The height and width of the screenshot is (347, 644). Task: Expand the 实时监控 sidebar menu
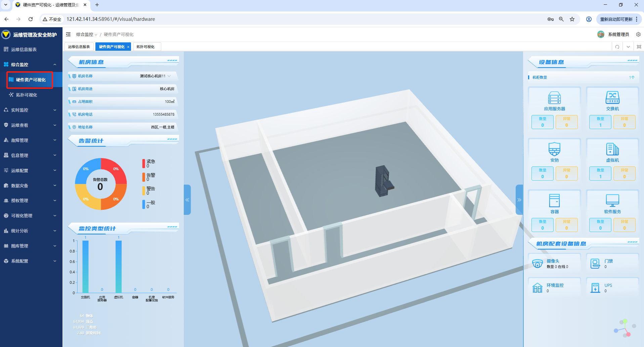coord(31,110)
